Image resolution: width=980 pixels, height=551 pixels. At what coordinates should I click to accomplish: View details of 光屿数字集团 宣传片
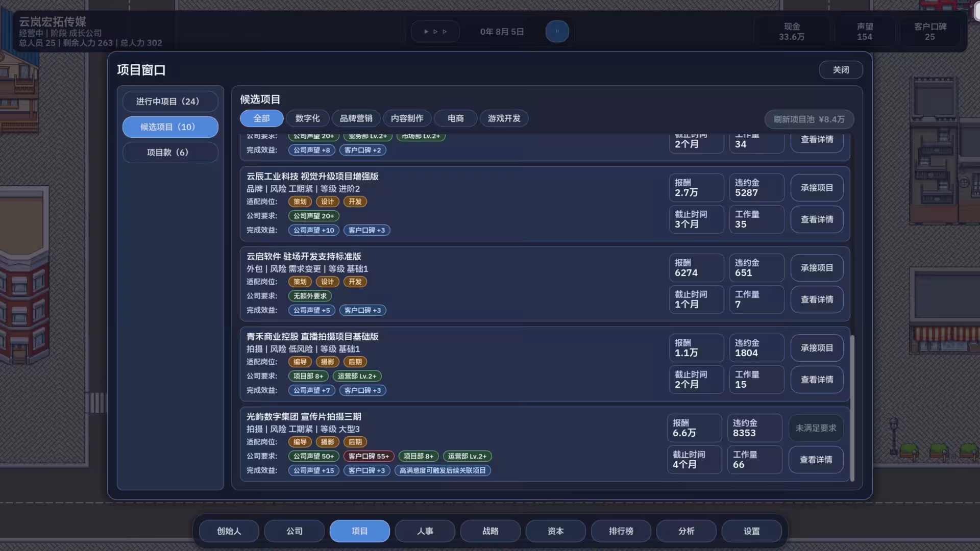click(x=816, y=460)
